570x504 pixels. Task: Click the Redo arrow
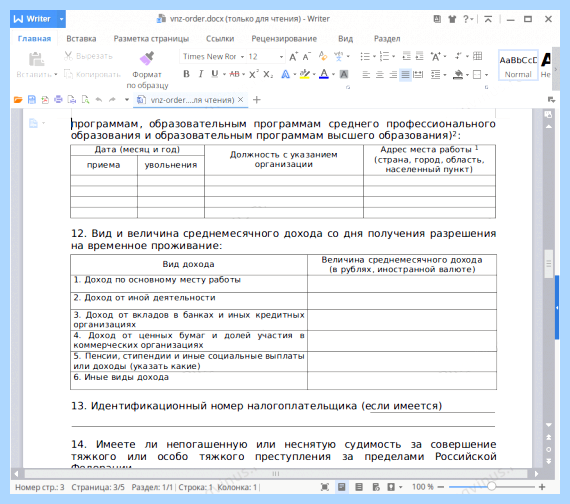[112, 100]
